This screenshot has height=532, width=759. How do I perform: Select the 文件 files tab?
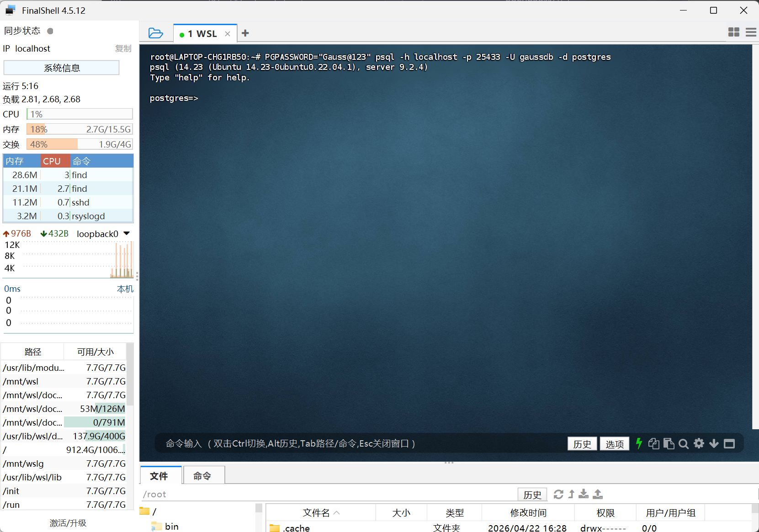159,476
